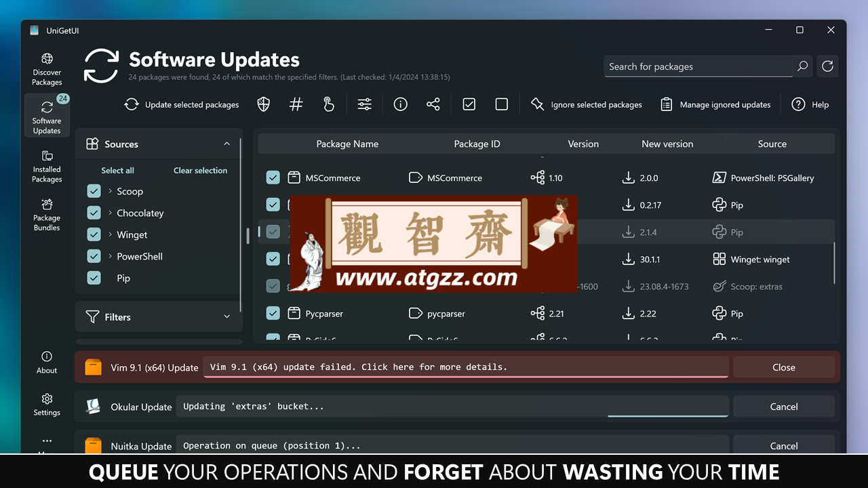The image size is (868, 488).
Task: Focus the 'Search for packages' field
Action: point(698,66)
